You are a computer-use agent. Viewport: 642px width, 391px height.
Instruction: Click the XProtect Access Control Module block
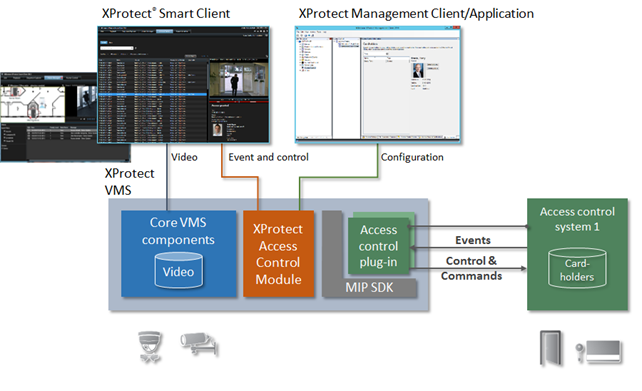point(278,253)
